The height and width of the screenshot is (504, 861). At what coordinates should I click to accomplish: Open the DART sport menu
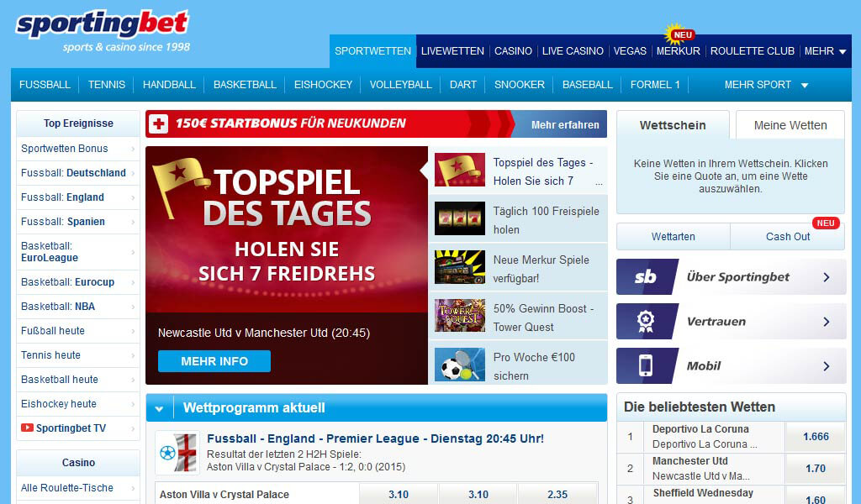(x=463, y=85)
